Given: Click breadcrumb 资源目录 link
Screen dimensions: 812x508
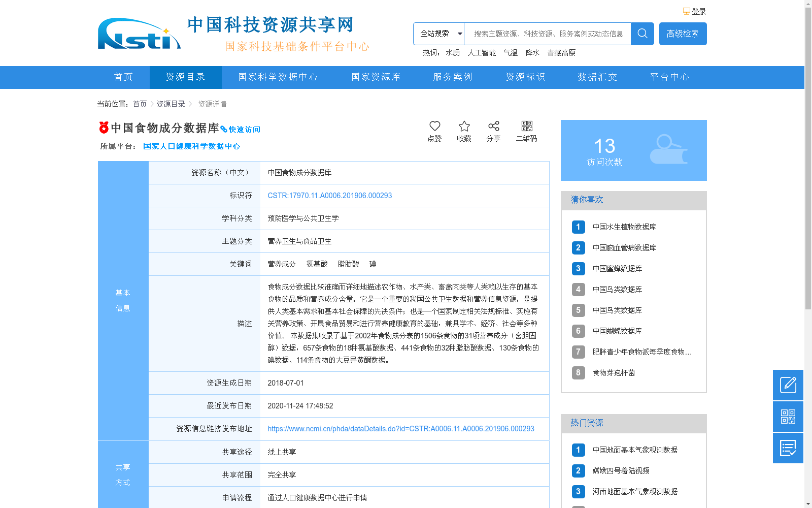Looking at the screenshot, I should click(x=171, y=104).
